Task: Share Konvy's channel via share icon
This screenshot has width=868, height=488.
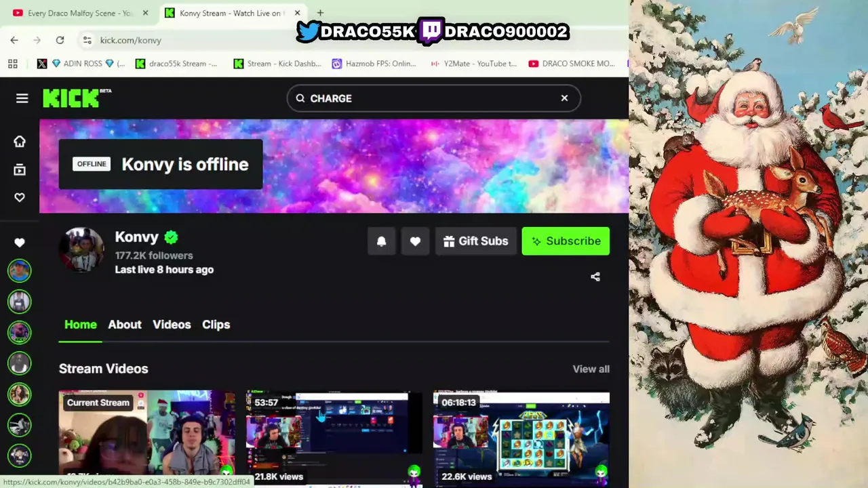Action: (x=595, y=277)
